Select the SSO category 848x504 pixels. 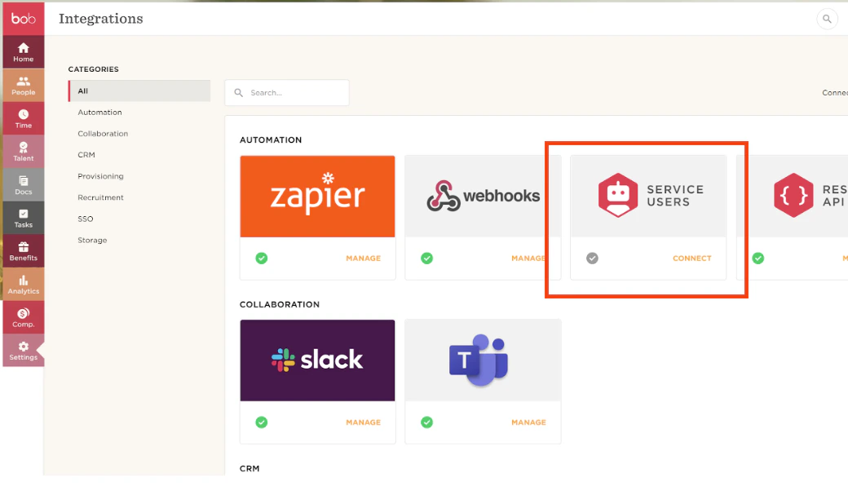(85, 219)
